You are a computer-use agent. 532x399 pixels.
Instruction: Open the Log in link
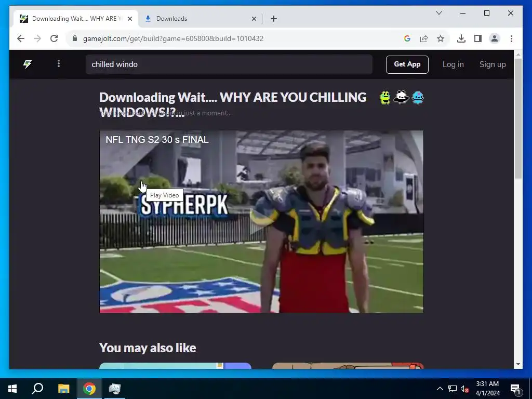[453, 64]
